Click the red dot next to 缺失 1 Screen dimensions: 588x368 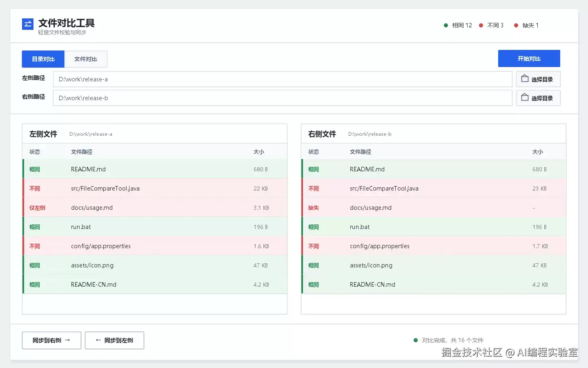tap(516, 25)
